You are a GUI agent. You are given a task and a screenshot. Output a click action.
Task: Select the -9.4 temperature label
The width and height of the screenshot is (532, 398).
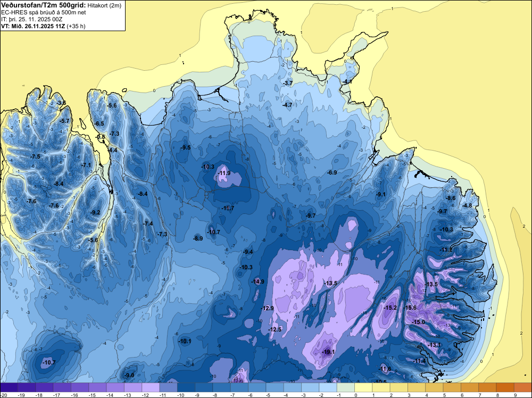coord(248,252)
